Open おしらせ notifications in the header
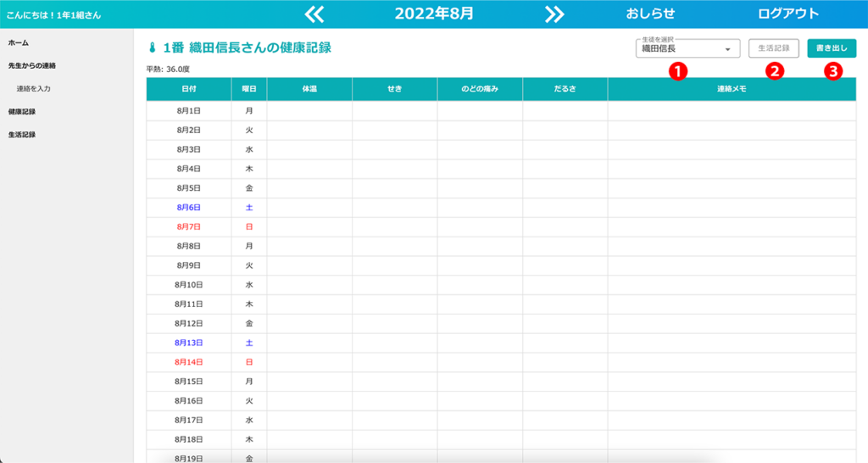This screenshot has height=463, width=868. pyautogui.click(x=650, y=14)
